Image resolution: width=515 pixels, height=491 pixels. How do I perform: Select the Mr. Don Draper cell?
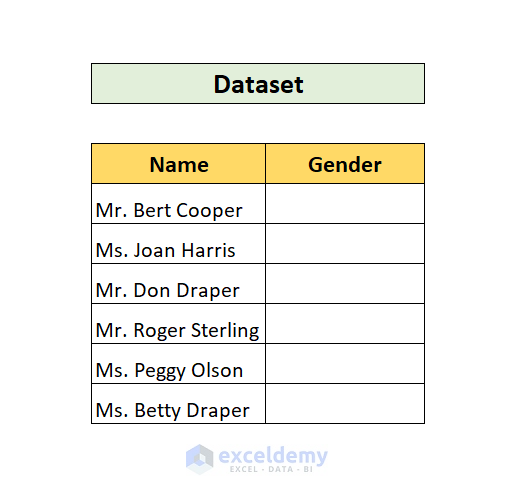pyautogui.click(x=178, y=284)
